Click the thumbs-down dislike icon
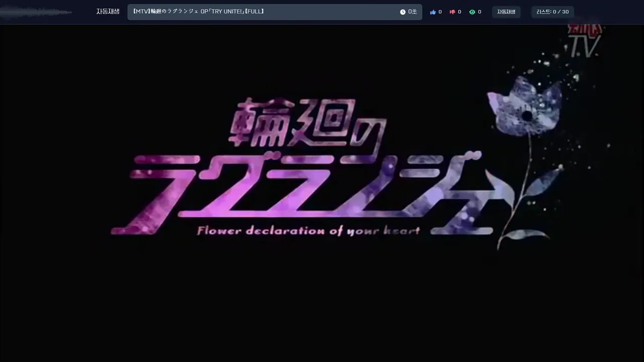This screenshot has height=362, width=644. coord(452,12)
